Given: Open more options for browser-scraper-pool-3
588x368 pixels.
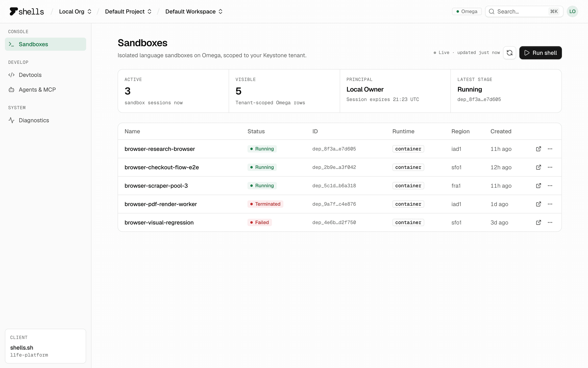Looking at the screenshot, I should point(550,186).
